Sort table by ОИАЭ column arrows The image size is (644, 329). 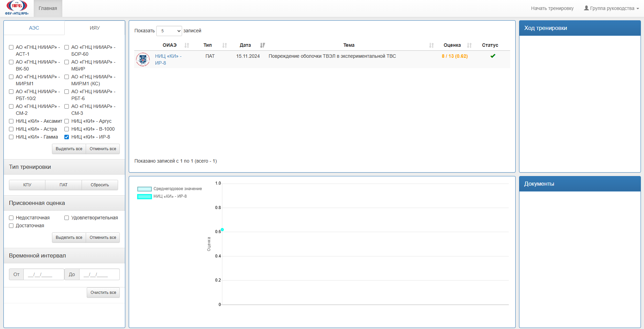187,45
